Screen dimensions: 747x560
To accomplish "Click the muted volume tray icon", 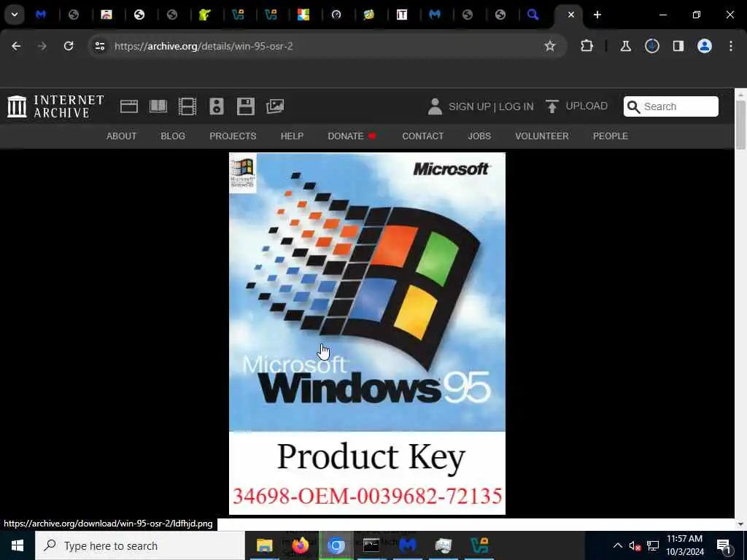I will coord(635,545).
